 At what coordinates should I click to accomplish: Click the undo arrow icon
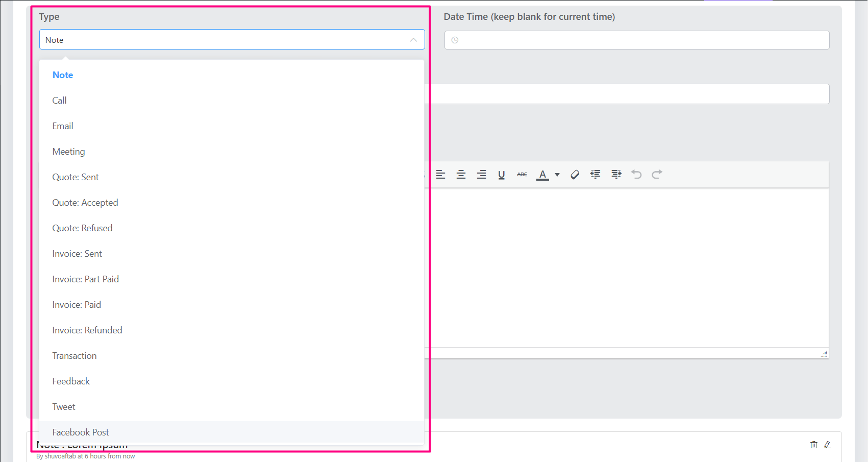pyautogui.click(x=636, y=174)
